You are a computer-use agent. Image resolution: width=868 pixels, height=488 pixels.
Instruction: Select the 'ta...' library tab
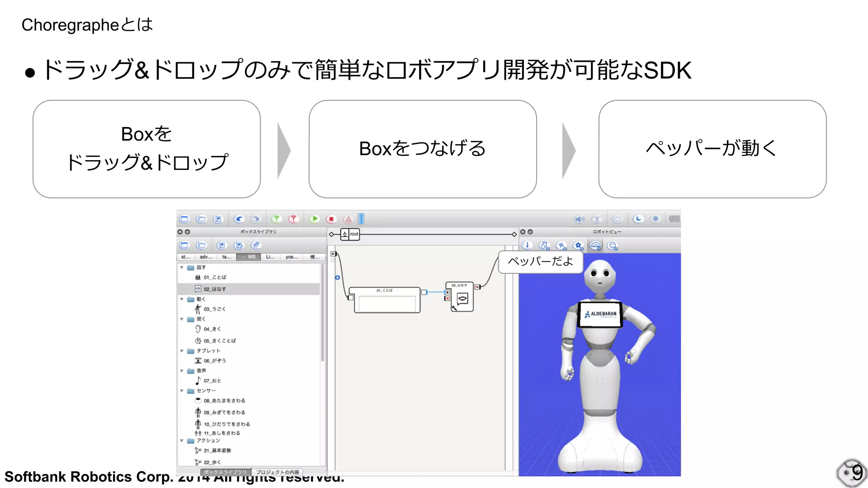coord(227,257)
